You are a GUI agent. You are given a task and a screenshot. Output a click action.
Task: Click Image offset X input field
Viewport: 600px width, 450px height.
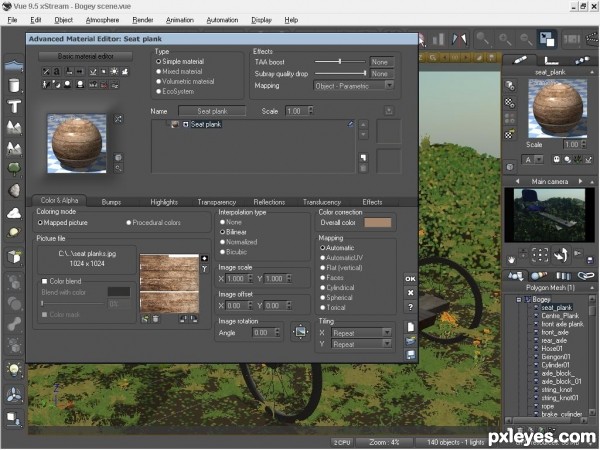236,305
